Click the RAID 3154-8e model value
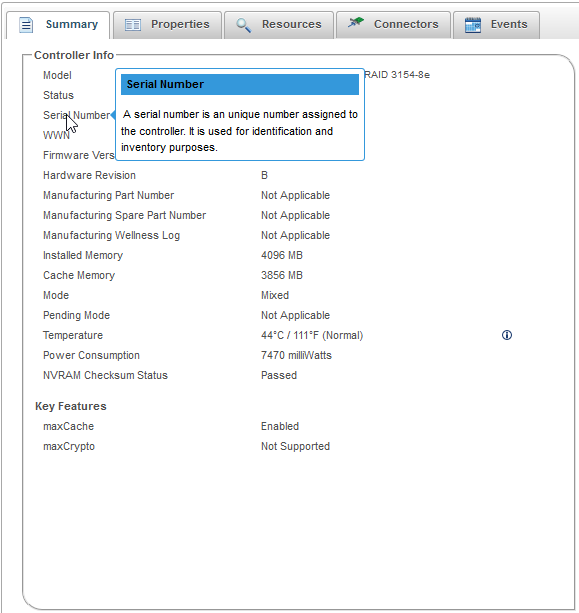Image resolution: width=579 pixels, height=613 pixels. pos(397,75)
